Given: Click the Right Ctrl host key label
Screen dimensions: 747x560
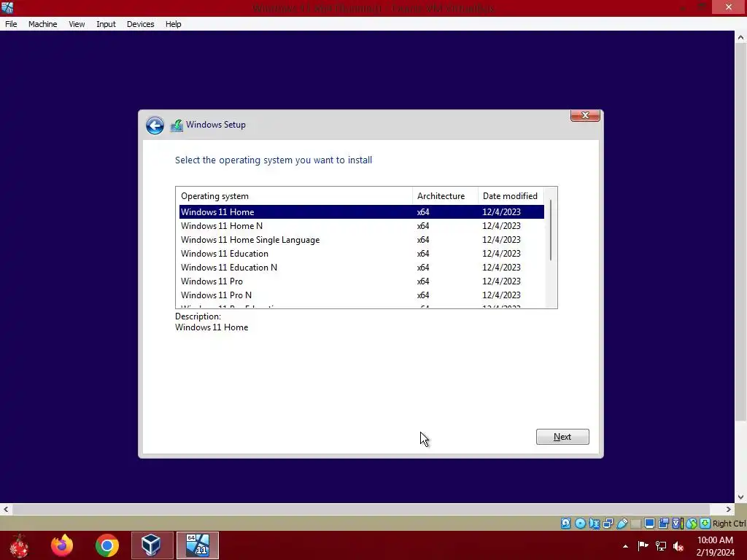Looking at the screenshot, I should coord(729,524).
